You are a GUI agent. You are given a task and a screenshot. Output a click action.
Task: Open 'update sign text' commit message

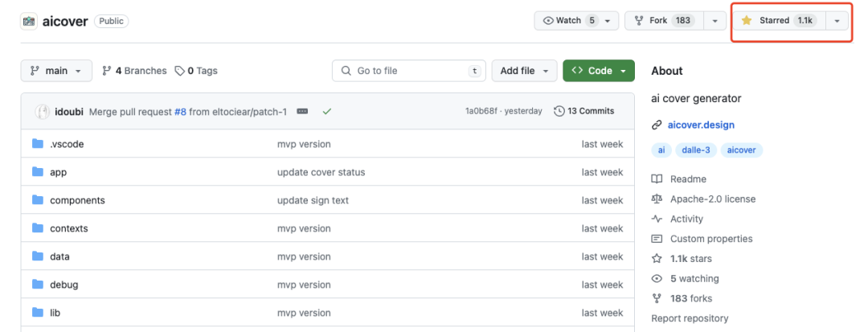point(313,200)
